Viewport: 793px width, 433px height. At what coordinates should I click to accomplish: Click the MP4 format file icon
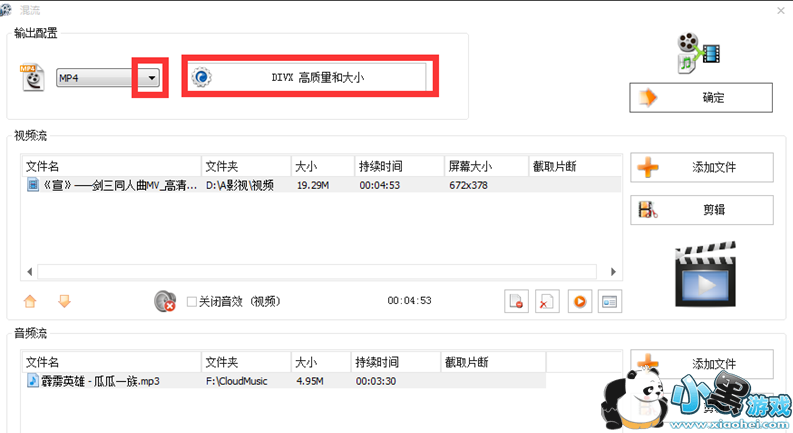pos(32,77)
